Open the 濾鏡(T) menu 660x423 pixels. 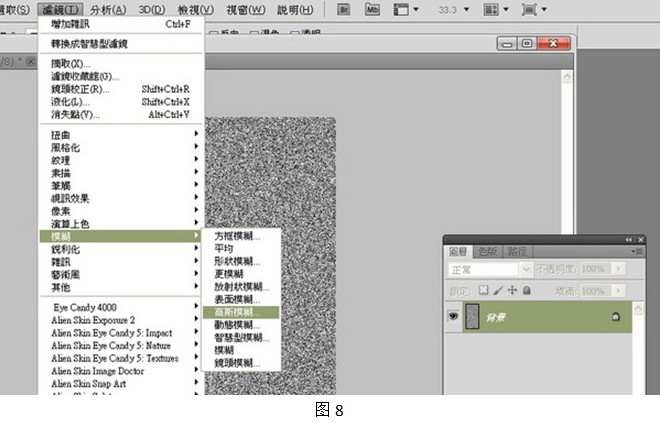click(x=60, y=10)
